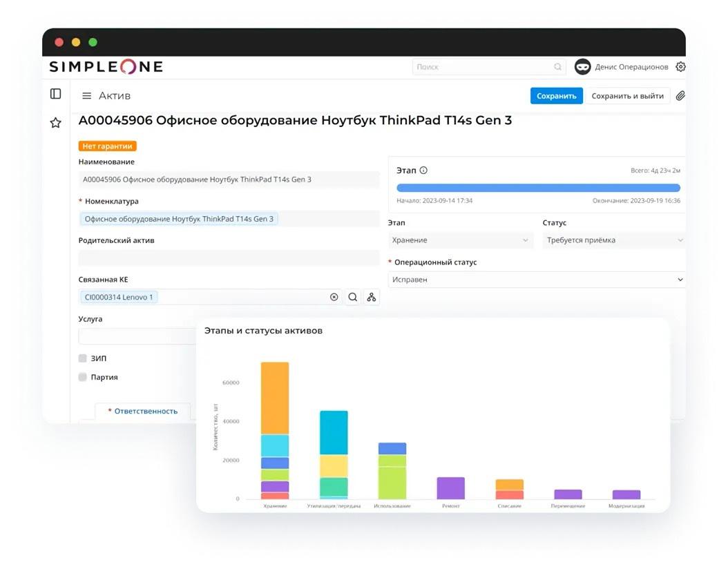Viewport: 728px width, 569px height.
Task: Click Сохранить и выйти button
Action: [627, 96]
